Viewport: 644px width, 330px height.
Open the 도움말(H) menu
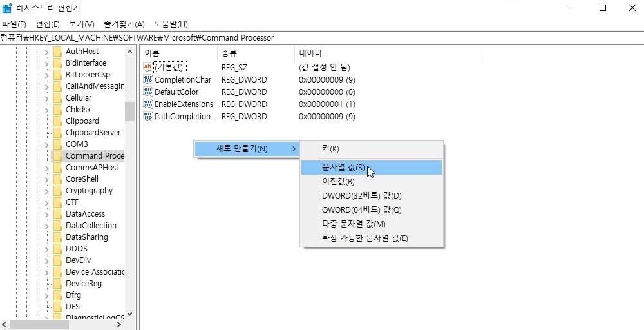pos(171,24)
